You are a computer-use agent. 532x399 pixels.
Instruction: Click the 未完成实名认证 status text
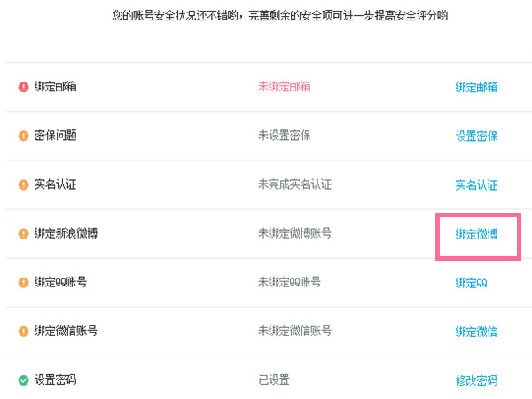pyautogui.click(x=294, y=184)
